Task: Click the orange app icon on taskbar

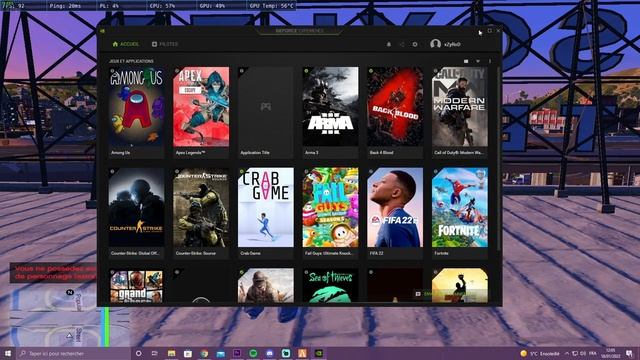Action: [302, 353]
